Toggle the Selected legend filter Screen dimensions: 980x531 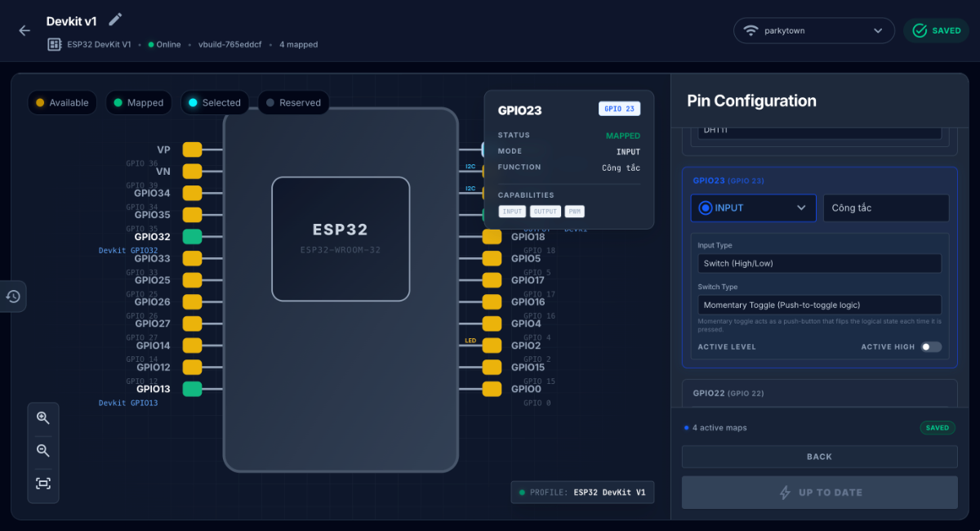(215, 103)
